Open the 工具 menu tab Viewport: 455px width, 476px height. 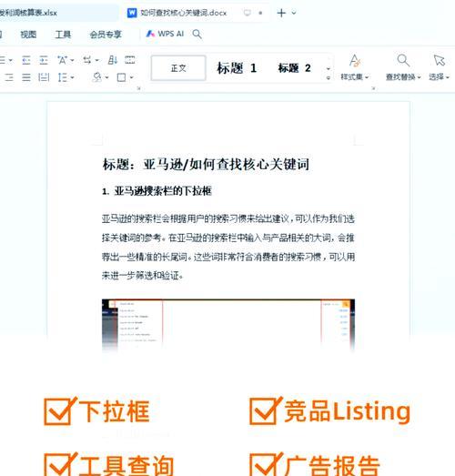coord(63,35)
